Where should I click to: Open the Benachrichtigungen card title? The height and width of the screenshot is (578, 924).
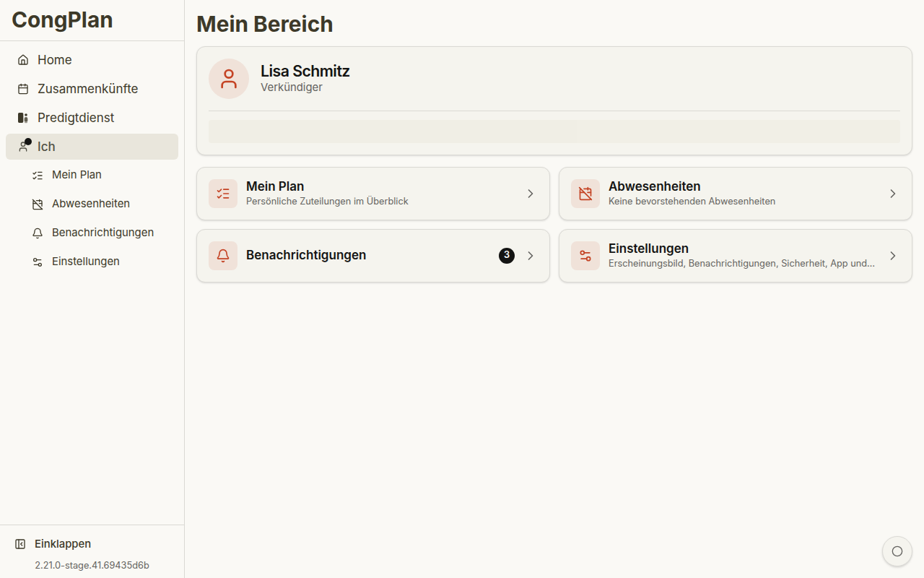click(306, 255)
